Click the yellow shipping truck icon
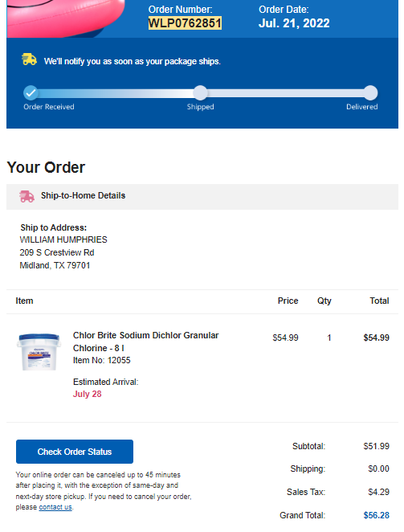 [x=30, y=59]
